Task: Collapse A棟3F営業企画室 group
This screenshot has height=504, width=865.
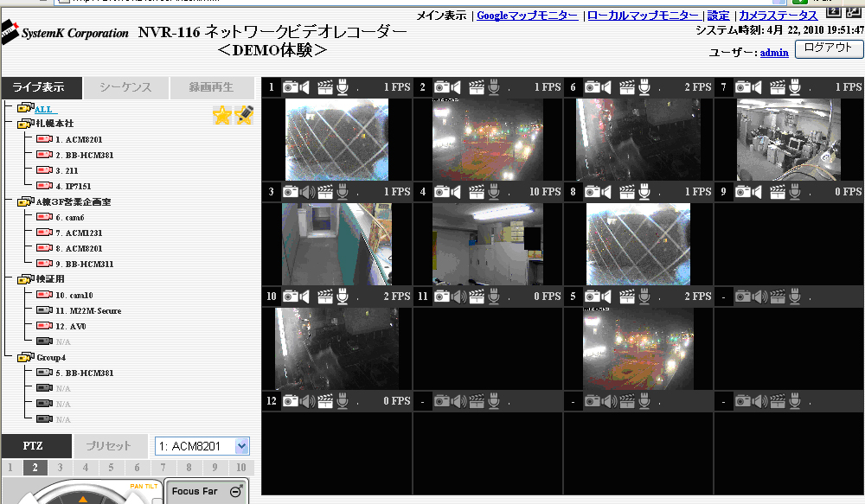Action: [25, 201]
